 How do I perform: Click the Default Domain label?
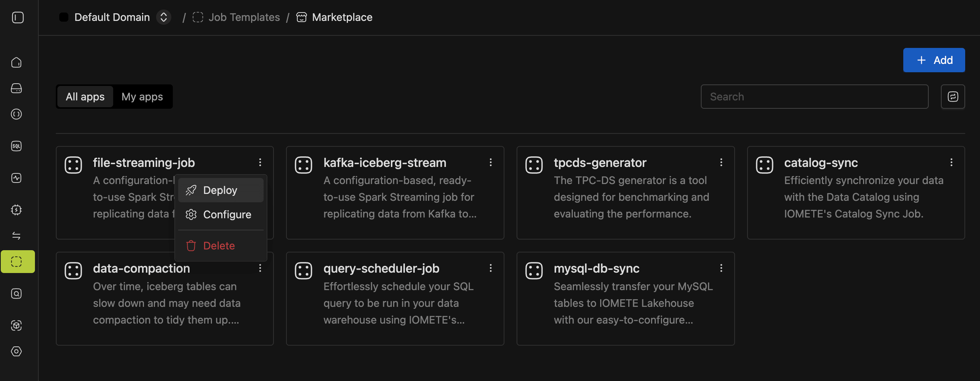tap(112, 17)
